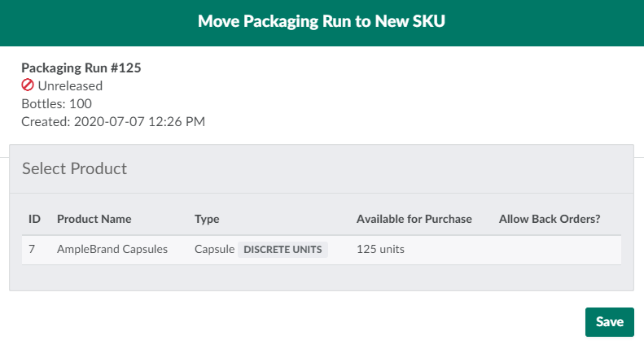Click the Unreleased status text
644x349 pixels.
click(x=70, y=85)
